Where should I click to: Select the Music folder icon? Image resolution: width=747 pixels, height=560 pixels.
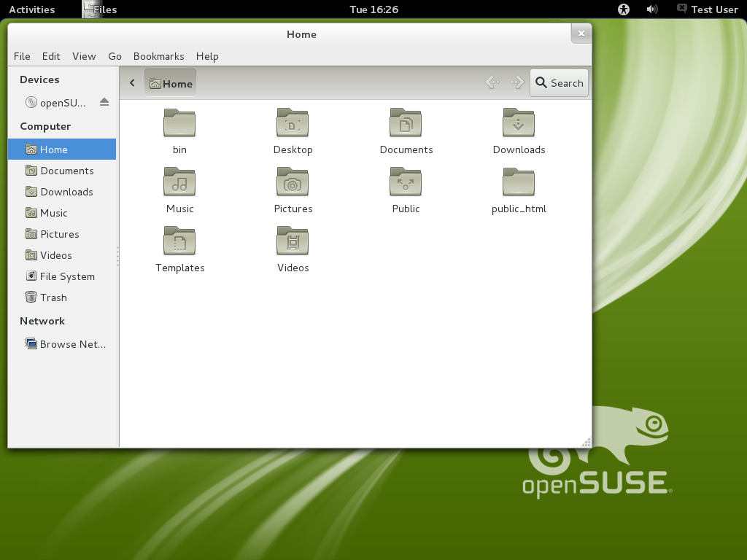pyautogui.click(x=179, y=182)
